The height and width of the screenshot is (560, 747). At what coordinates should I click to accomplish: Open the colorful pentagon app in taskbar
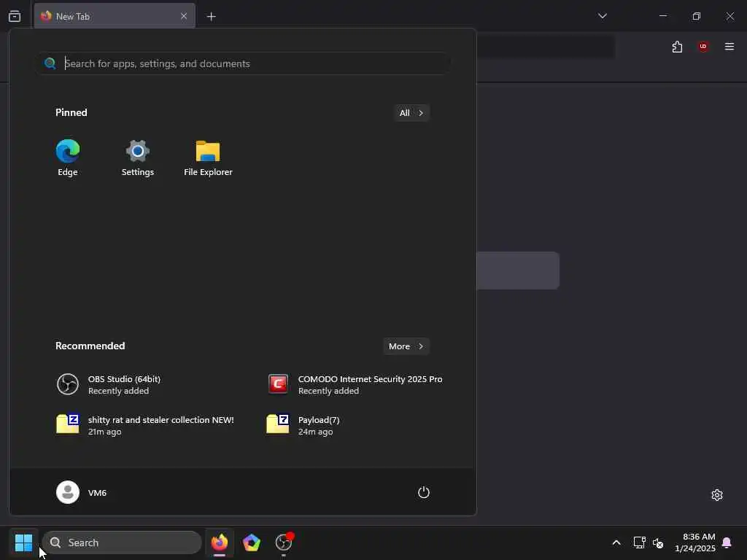(x=252, y=542)
